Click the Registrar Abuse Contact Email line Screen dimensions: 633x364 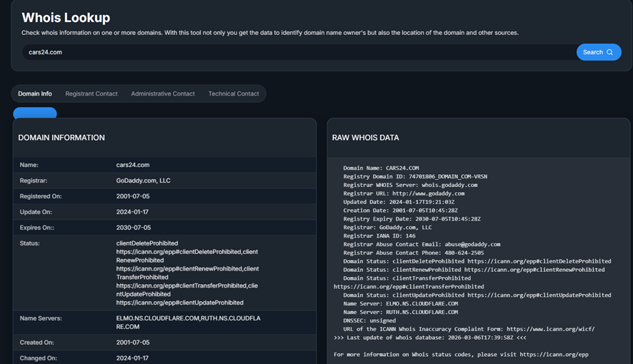pyautogui.click(x=422, y=244)
